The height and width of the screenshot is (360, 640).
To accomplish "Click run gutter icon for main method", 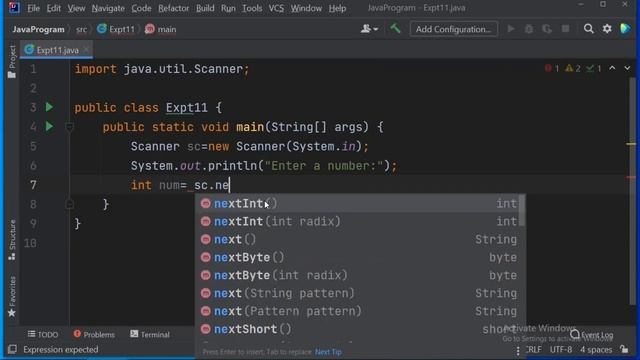I will (x=49, y=127).
